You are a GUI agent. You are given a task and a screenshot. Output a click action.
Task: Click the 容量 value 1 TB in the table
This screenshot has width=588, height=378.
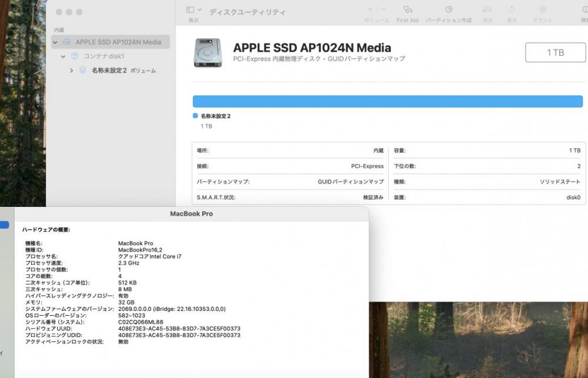[574, 150]
